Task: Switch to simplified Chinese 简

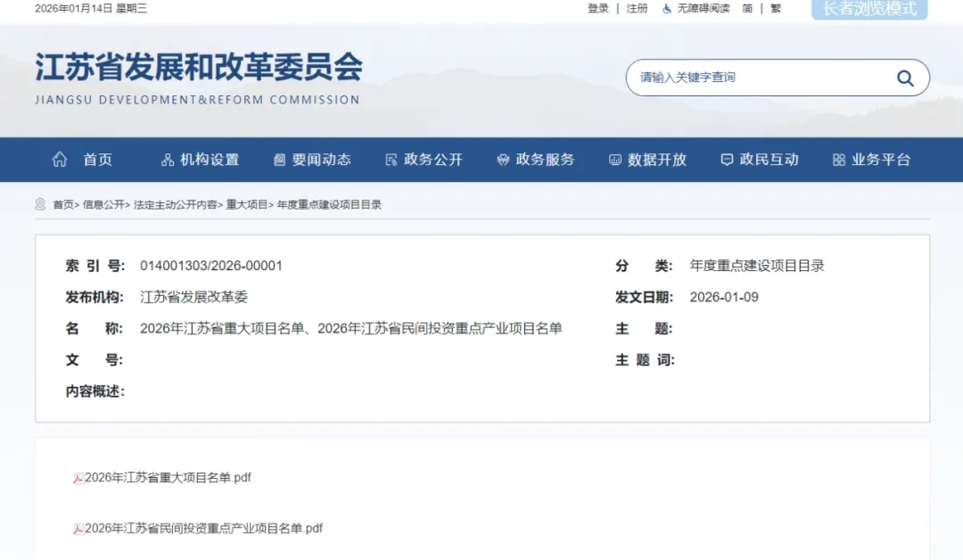Action: pyautogui.click(x=747, y=8)
